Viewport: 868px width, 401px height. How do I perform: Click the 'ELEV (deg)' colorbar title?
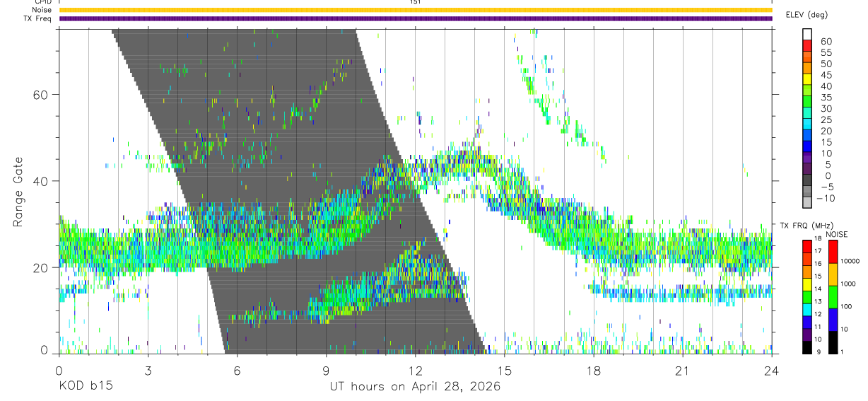807,14
